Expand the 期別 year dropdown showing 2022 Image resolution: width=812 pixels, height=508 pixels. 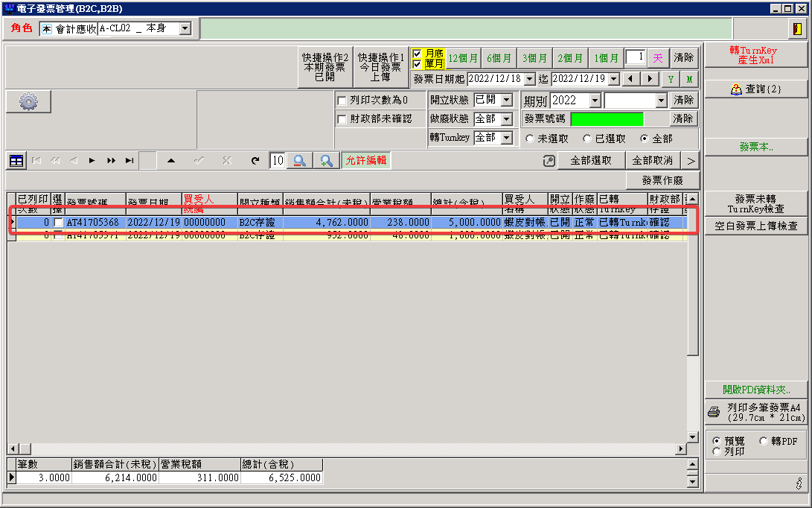(595, 101)
